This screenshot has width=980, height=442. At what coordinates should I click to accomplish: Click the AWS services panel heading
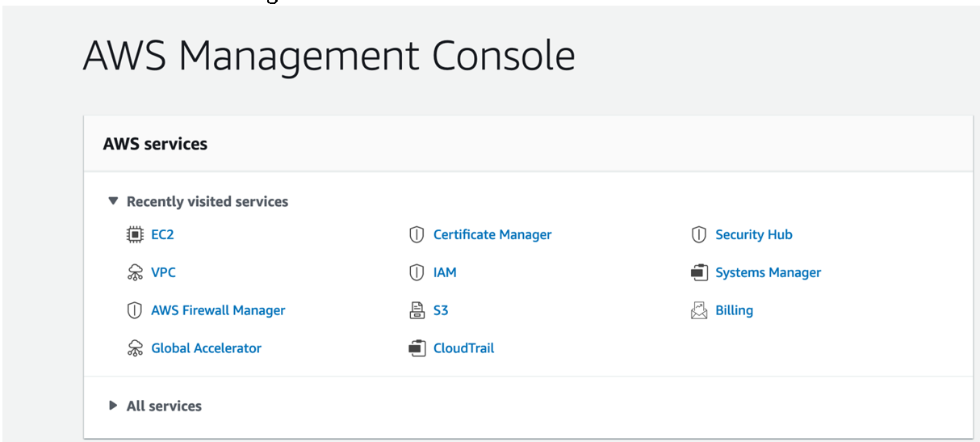coord(155,144)
